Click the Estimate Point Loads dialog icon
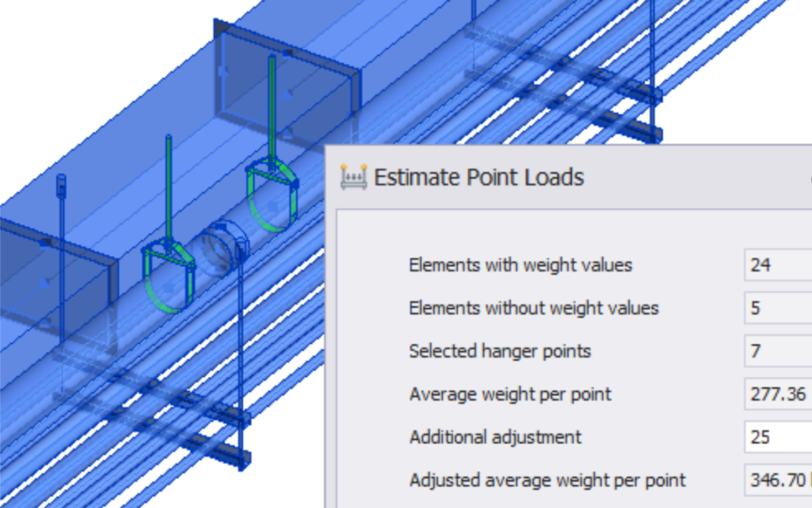The width and height of the screenshot is (812, 508). coord(352,176)
